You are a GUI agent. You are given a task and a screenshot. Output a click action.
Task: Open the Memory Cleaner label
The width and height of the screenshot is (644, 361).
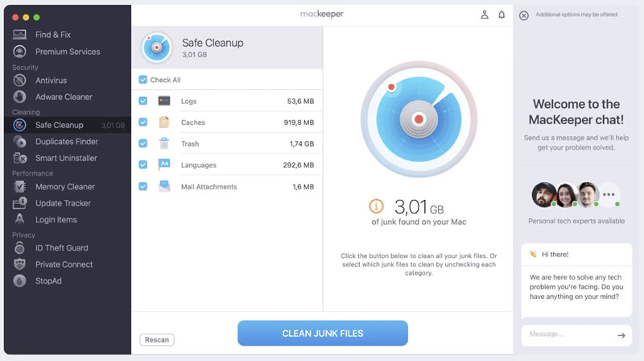[x=65, y=187]
